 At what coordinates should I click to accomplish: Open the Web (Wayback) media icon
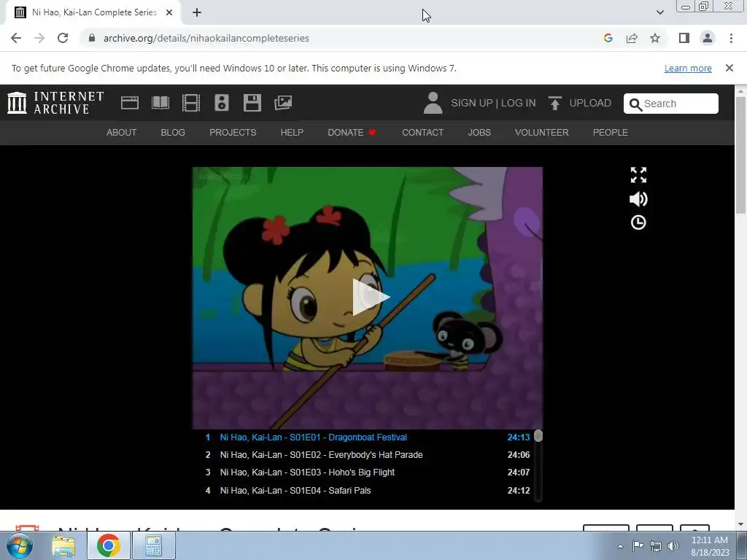pyautogui.click(x=130, y=103)
